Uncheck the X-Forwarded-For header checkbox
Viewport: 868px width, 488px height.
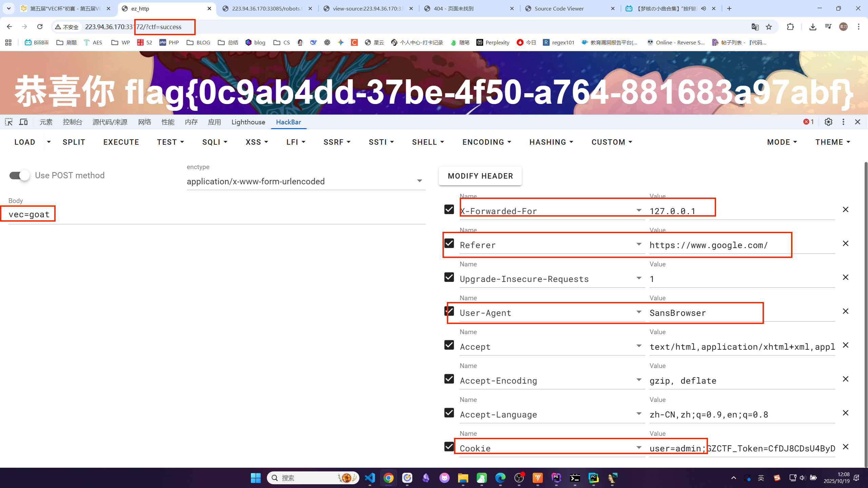tap(449, 209)
